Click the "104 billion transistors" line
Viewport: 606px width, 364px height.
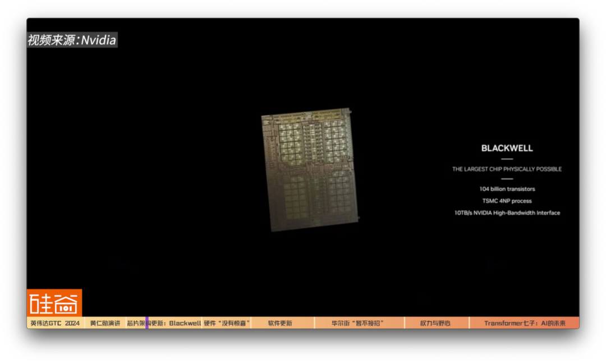point(507,189)
